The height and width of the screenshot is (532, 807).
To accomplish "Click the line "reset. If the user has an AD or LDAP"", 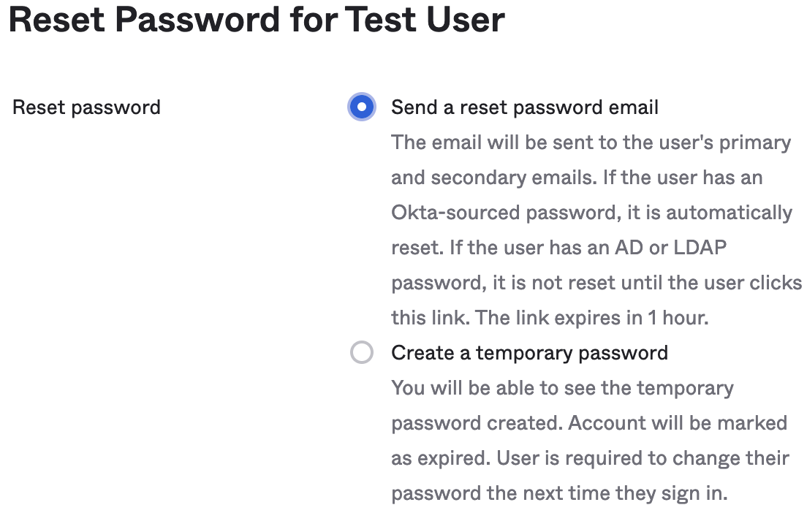I will coord(559,247).
